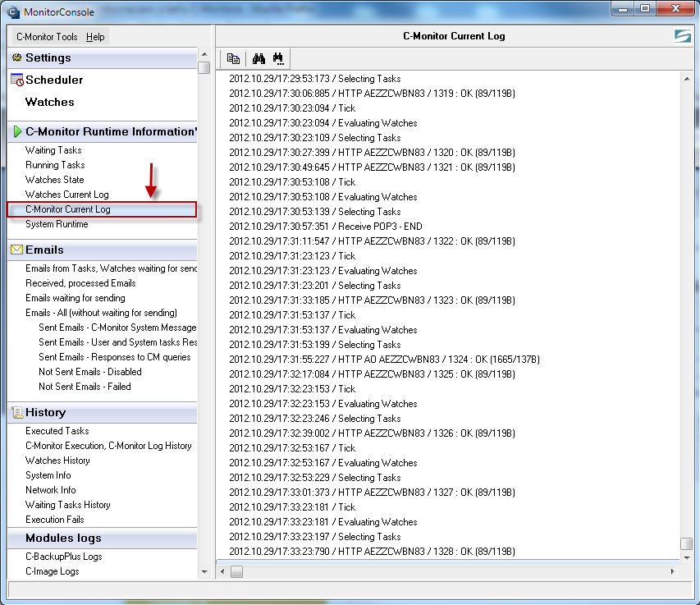The image size is (700, 605).
Task: Click the log entry 'HTTP AEZZCWBN83 / 1319'
Action: [372, 94]
